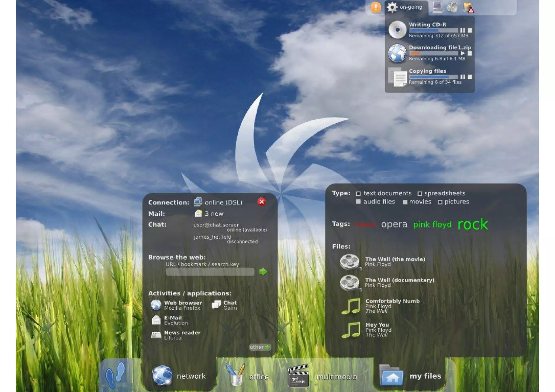Click the URL / bookmark search field
Image resolution: width=555 pixels, height=392 pixels.
coord(210,272)
